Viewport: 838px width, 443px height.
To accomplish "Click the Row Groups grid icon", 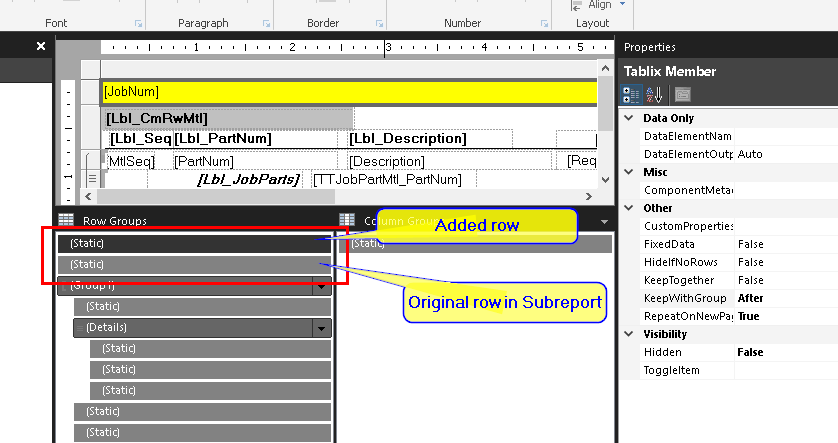I will [x=66, y=220].
